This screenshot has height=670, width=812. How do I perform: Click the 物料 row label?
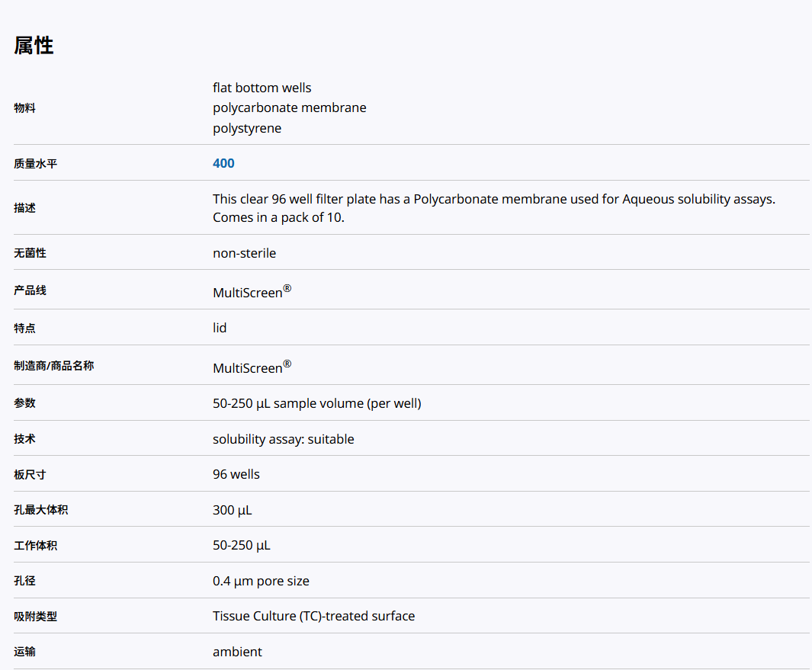click(x=24, y=108)
